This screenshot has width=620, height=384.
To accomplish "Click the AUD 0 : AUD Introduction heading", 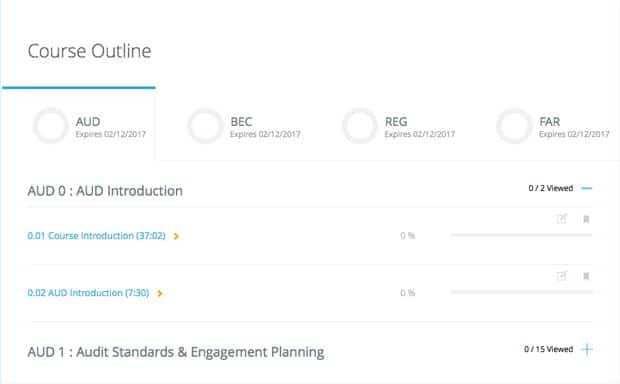I will click(105, 191).
